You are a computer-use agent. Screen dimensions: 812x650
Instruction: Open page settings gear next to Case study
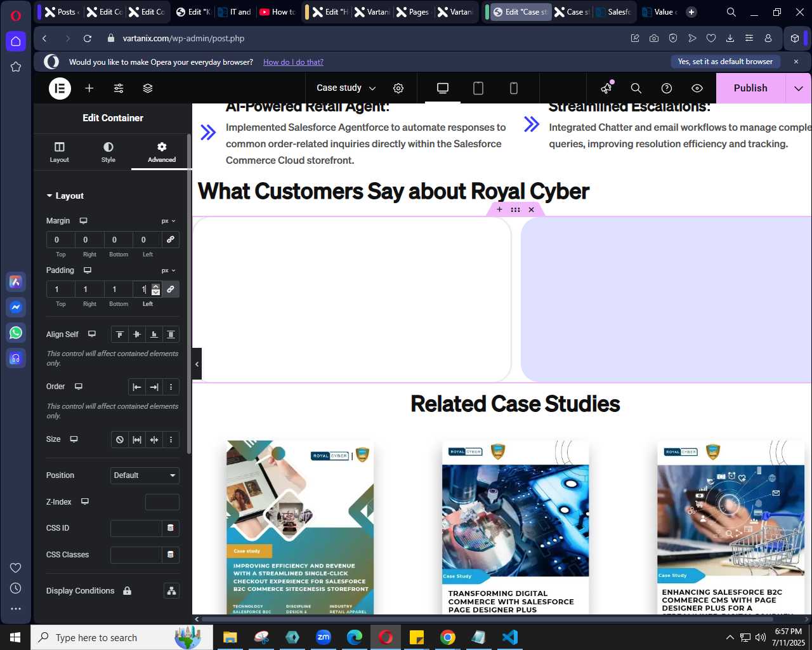[398, 88]
